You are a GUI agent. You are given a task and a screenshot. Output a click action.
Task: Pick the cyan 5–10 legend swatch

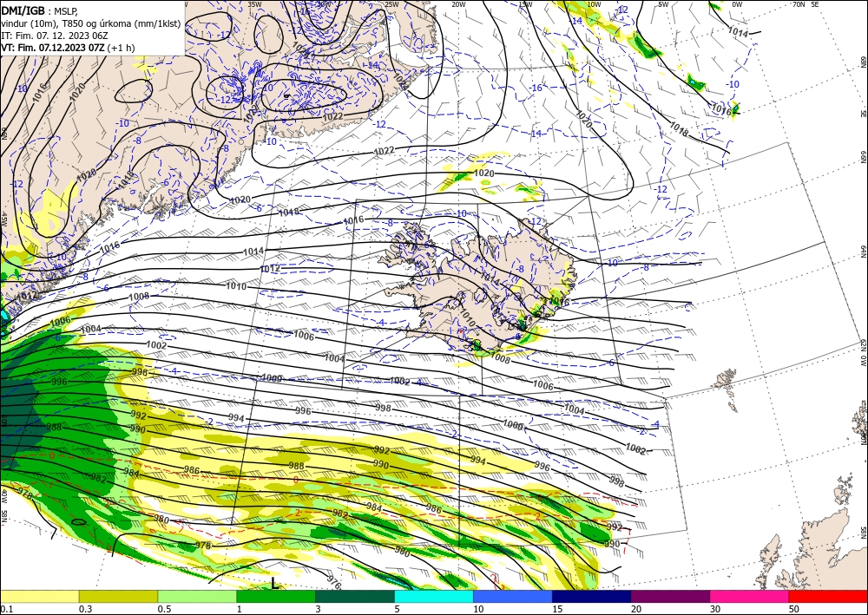434,596
